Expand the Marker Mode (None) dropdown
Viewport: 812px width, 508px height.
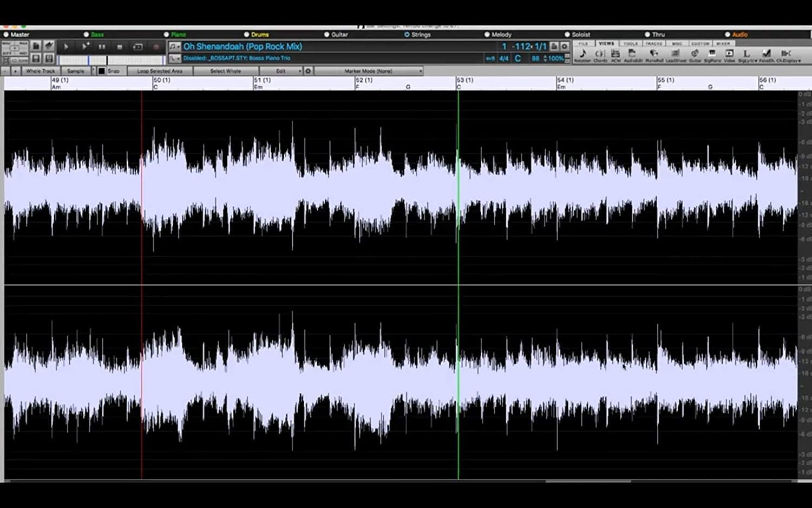point(369,71)
